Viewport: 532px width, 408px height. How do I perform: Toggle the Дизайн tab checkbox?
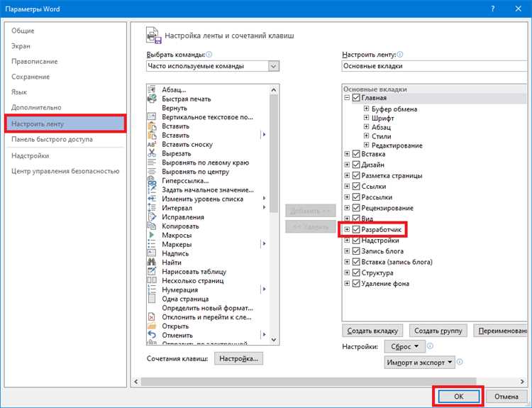[x=356, y=165]
